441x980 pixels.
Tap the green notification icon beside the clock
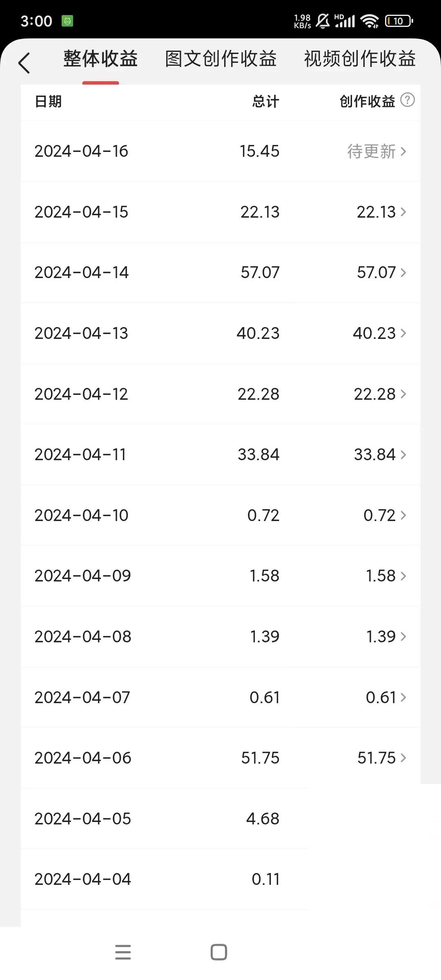pyautogui.click(x=67, y=20)
